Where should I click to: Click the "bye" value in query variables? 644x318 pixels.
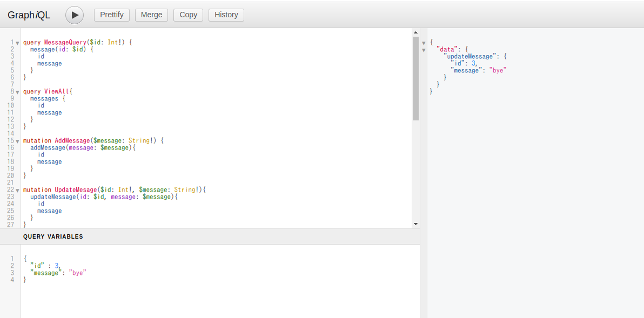point(78,273)
